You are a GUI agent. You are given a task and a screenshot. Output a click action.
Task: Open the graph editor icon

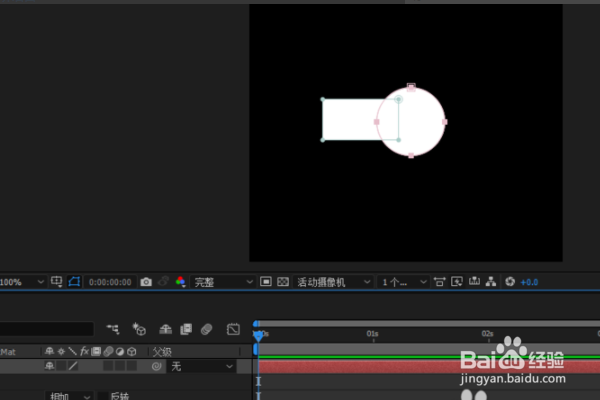[233, 329]
